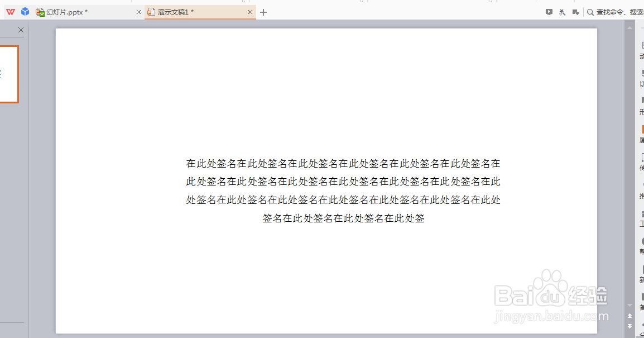Select the slide thumbnail with orange border
Image resolution: width=644 pixels, height=338 pixels.
9,74
